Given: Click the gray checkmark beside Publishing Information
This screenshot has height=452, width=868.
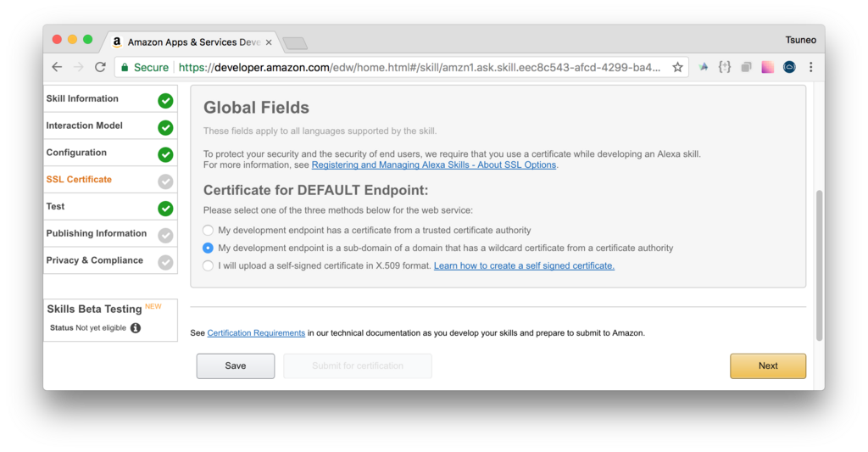Looking at the screenshot, I should [165, 236].
